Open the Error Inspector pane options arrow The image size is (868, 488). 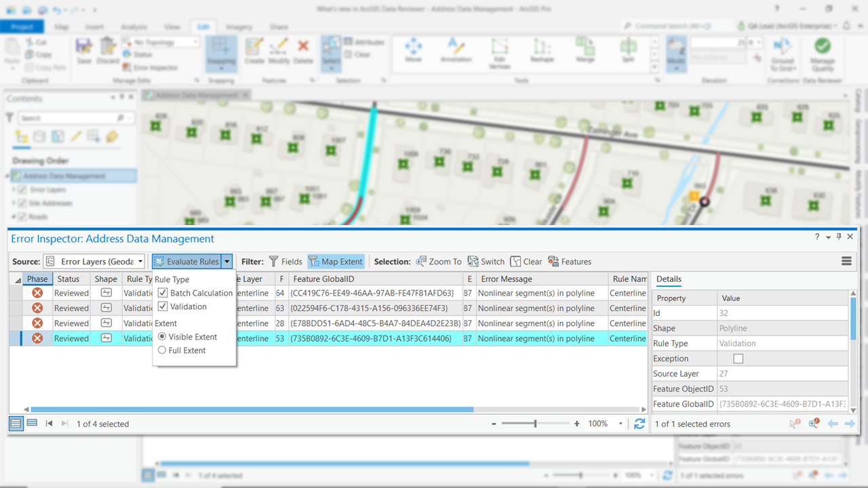click(x=828, y=237)
